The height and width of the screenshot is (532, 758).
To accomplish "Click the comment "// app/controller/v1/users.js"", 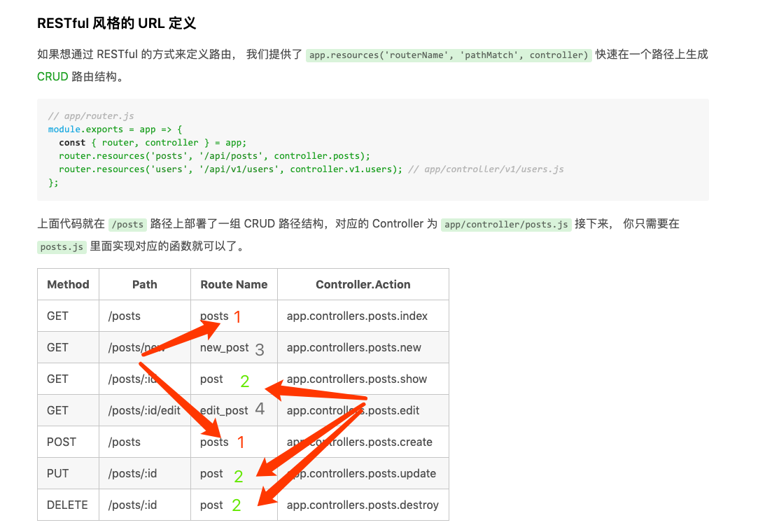I will [486, 169].
